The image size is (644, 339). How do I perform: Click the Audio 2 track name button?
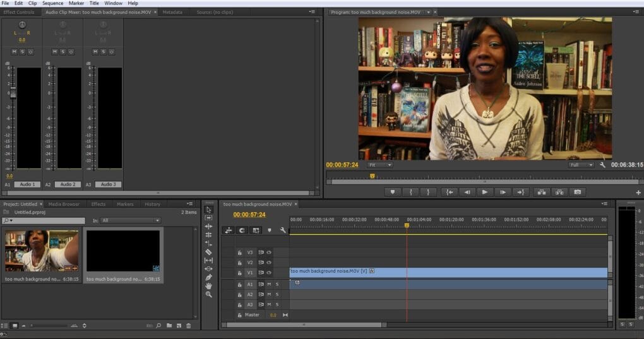click(x=68, y=184)
